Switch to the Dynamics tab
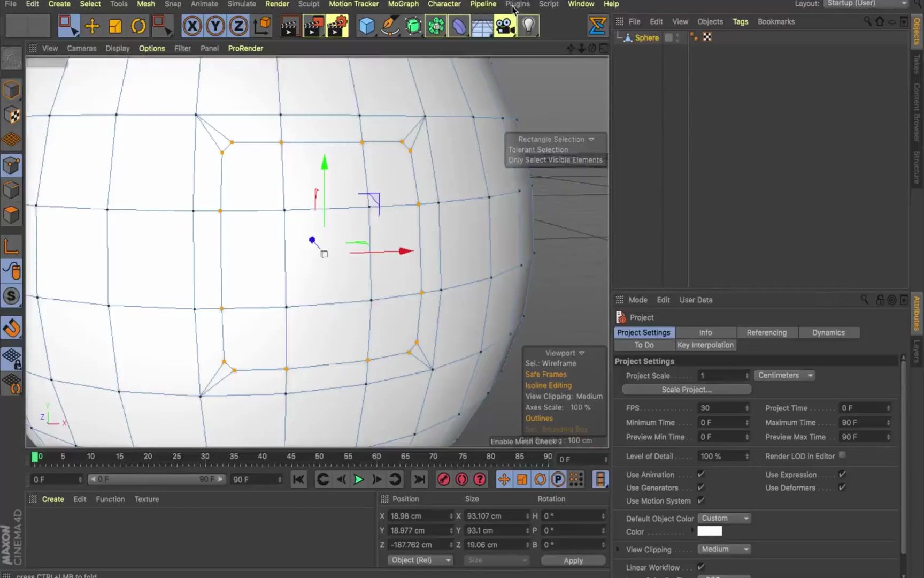 click(x=829, y=332)
